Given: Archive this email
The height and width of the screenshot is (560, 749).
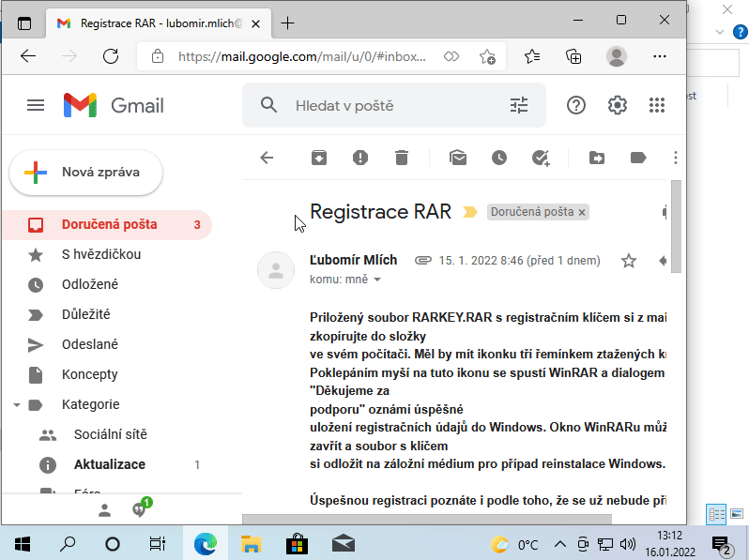Looking at the screenshot, I should (x=319, y=158).
